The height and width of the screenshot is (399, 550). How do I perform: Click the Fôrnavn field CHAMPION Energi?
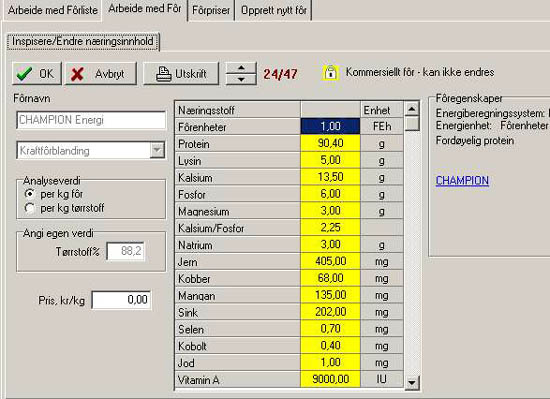[x=91, y=120]
